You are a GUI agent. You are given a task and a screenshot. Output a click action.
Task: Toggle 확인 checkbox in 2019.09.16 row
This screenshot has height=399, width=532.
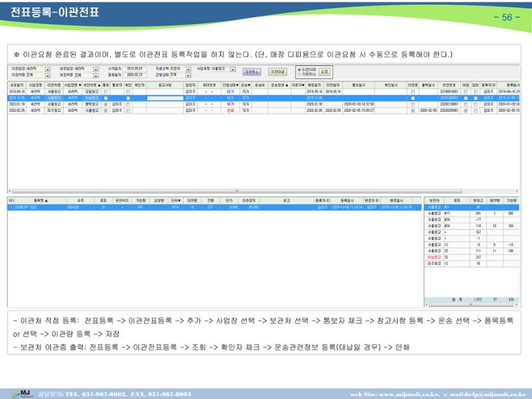click(128, 92)
